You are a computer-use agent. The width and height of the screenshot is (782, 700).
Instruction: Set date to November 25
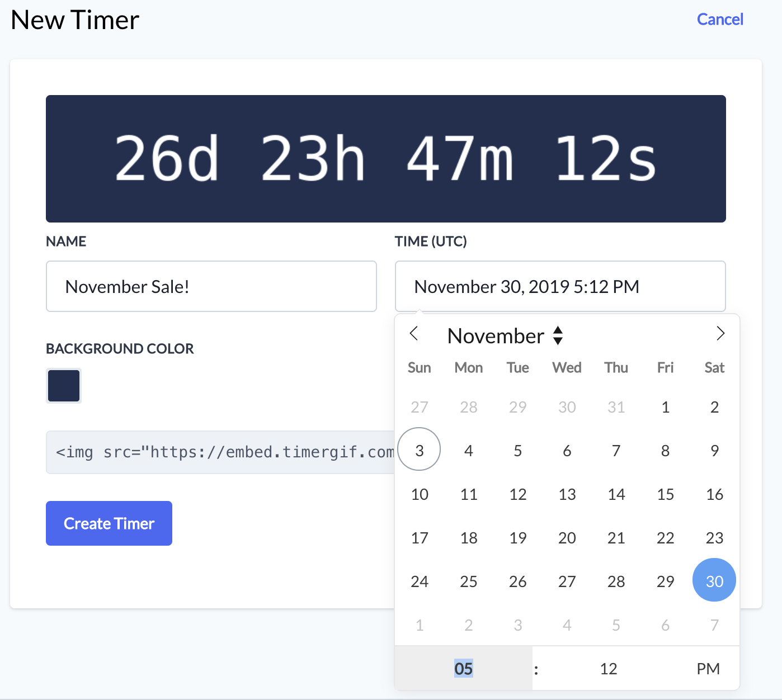tap(469, 581)
